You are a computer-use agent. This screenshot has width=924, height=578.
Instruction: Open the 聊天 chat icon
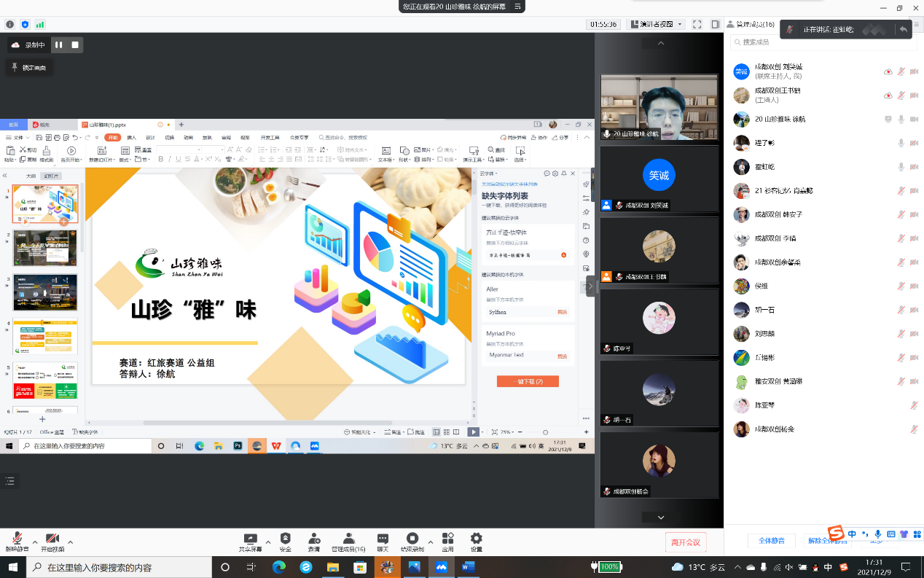(383, 541)
